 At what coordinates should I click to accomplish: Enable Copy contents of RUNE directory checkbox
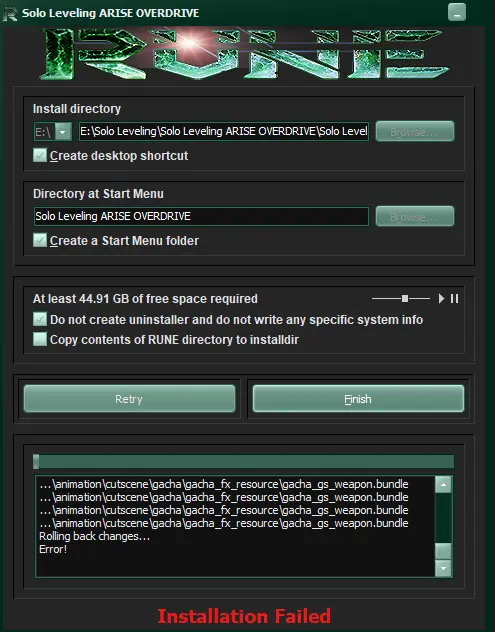pos(40,339)
